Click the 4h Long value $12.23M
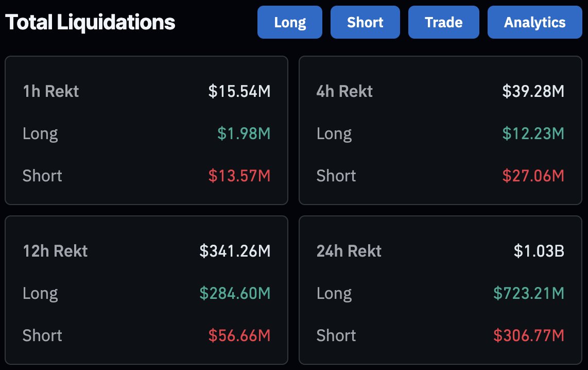The height and width of the screenshot is (370, 588). 533,133
